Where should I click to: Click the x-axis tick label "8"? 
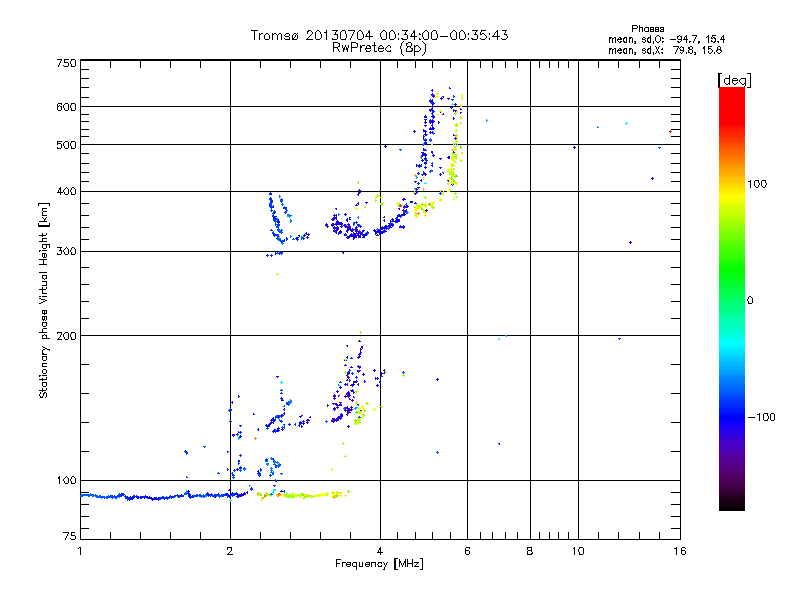coord(530,551)
